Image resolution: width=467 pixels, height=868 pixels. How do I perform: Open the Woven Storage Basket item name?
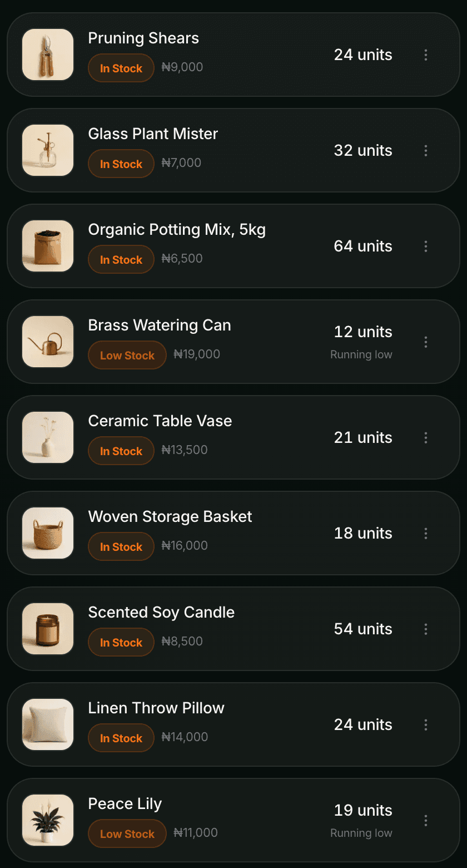click(x=170, y=516)
